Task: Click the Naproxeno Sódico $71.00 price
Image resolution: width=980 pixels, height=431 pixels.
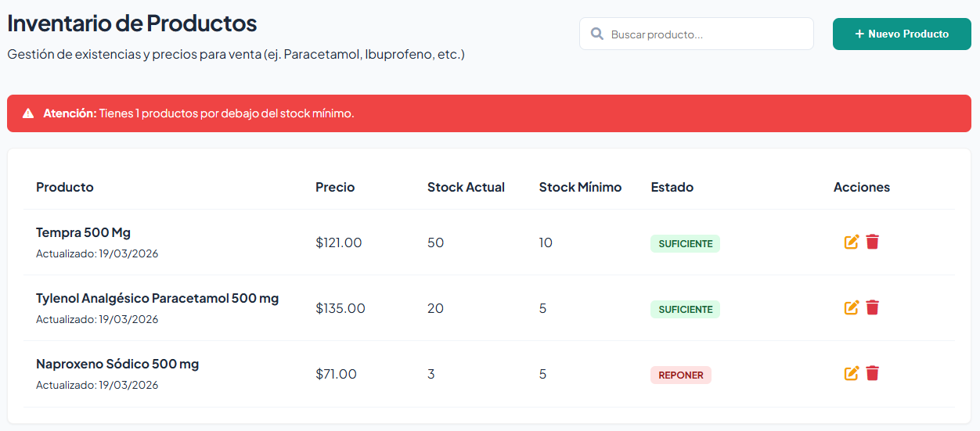Action: point(337,374)
